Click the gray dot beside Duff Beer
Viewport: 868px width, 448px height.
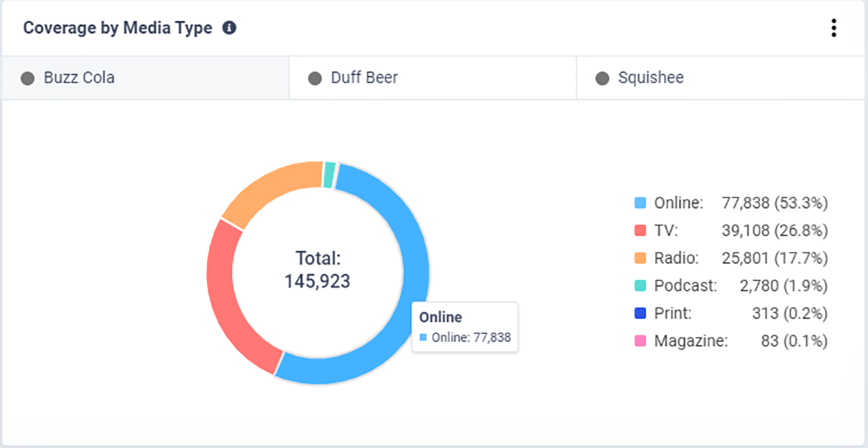tap(315, 79)
